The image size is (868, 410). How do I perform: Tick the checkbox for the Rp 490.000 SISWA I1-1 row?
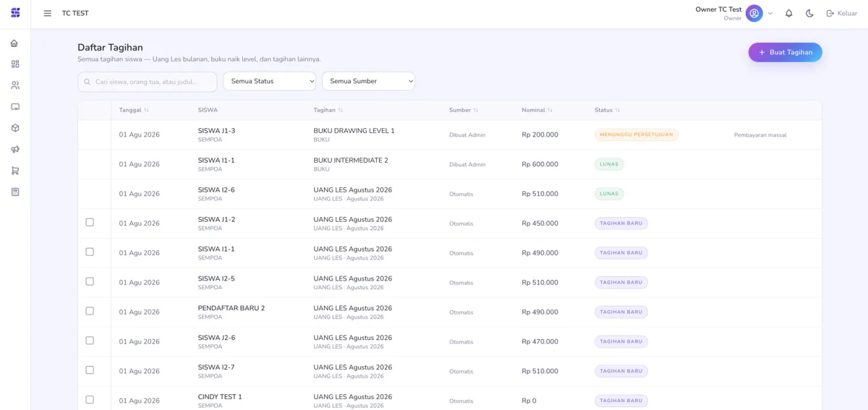click(90, 252)
